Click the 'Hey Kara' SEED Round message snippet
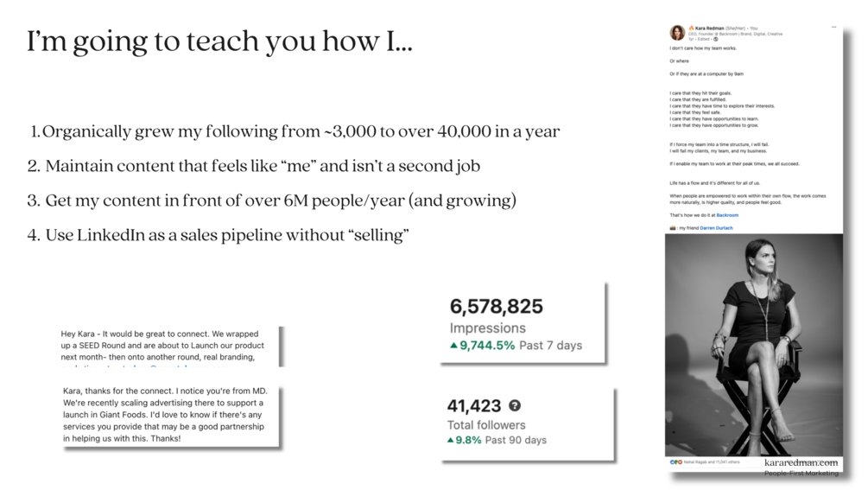Screen dimensions: 868x490 coord(169,347)
